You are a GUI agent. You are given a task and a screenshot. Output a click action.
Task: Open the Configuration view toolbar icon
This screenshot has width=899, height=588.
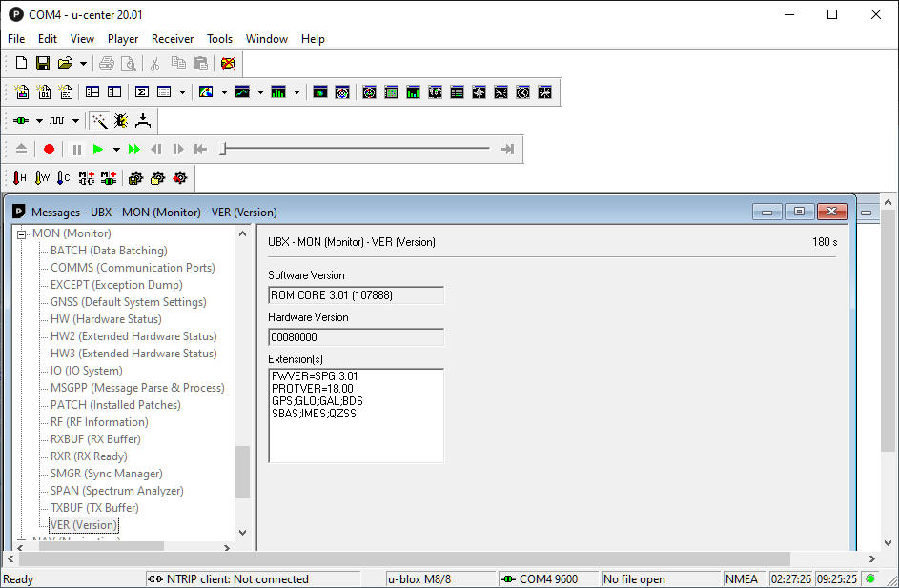point(114,91)
